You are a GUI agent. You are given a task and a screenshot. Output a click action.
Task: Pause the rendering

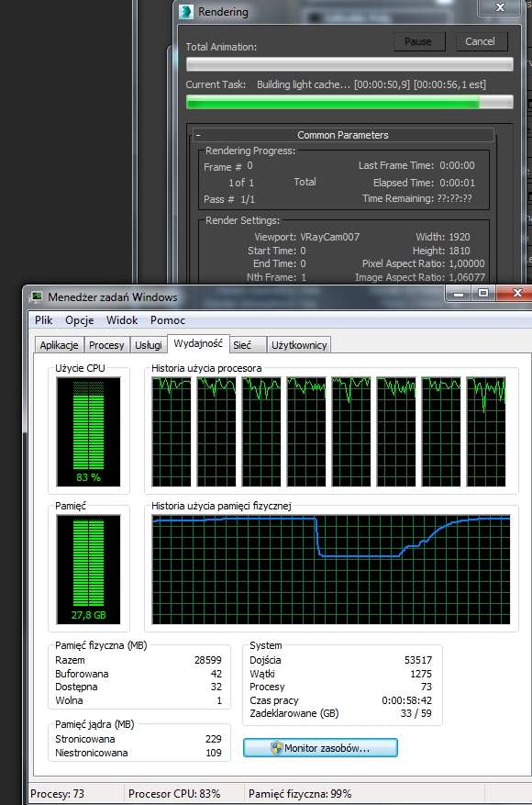pos(419,41)
